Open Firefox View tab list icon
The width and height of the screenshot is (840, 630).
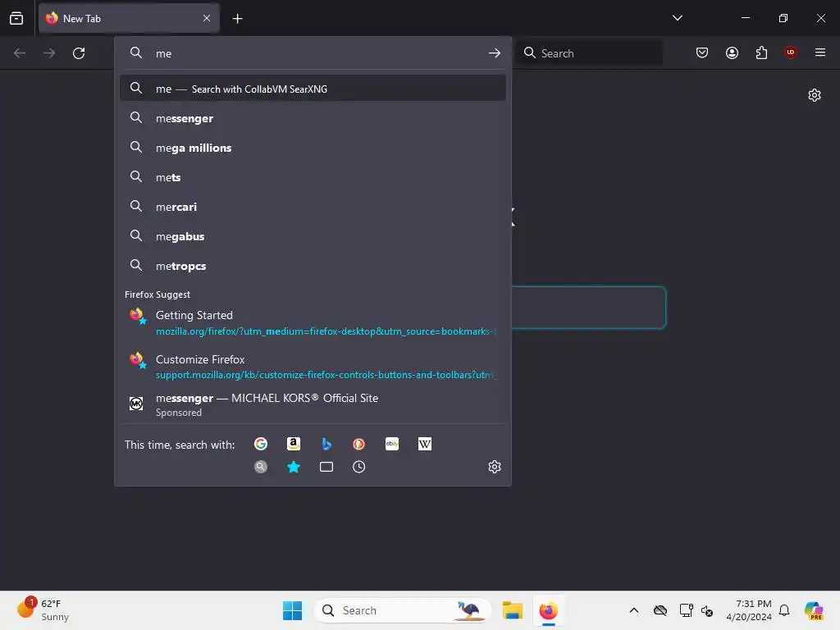(x=16, y=18)
